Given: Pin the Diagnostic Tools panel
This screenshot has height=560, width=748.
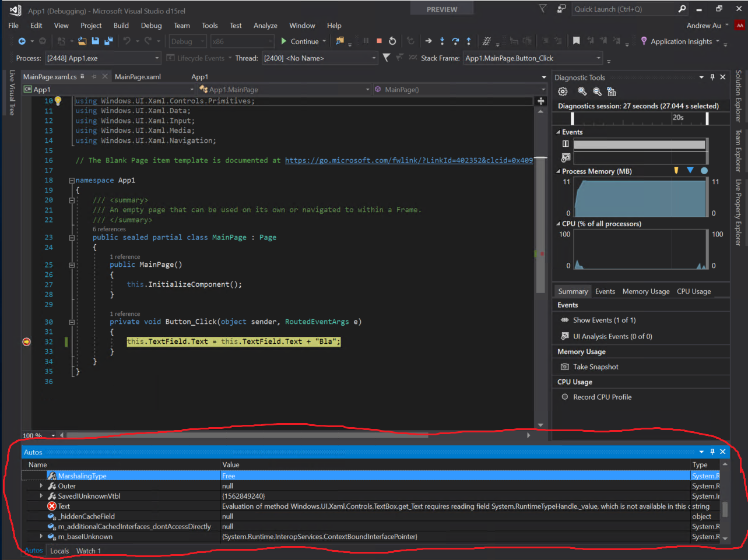Looking at the screenshot, I should 712,77.
